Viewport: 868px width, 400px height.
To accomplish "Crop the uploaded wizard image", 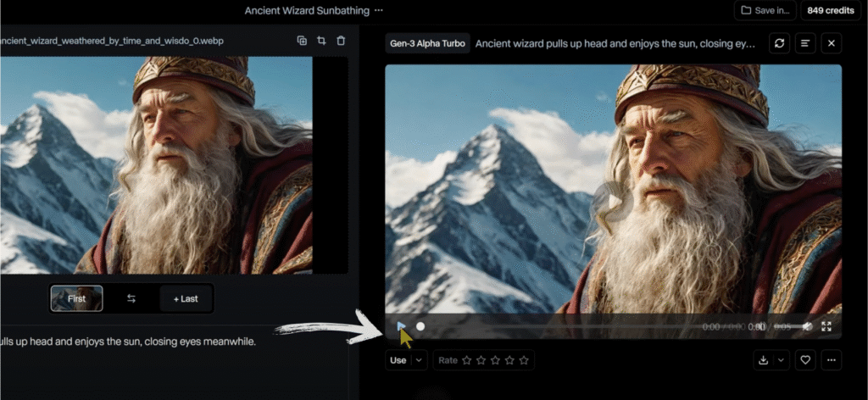I will [x=321, y=41].
